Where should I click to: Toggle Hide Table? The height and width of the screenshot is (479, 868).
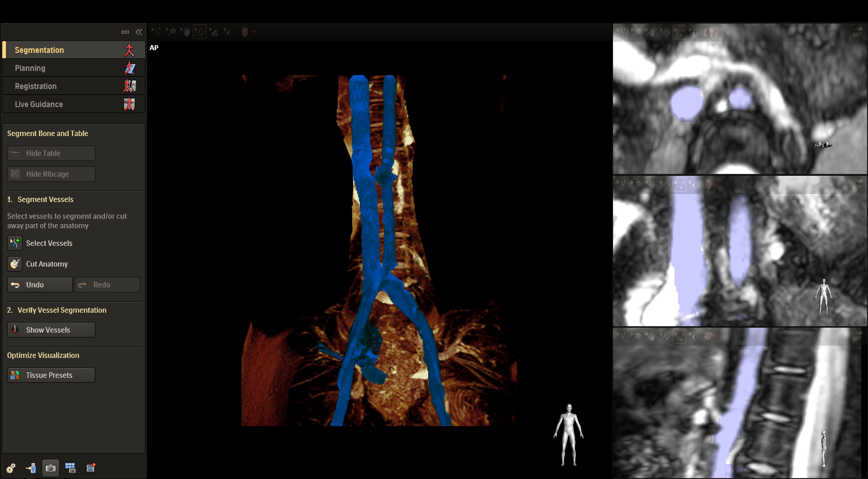(51, 153)
